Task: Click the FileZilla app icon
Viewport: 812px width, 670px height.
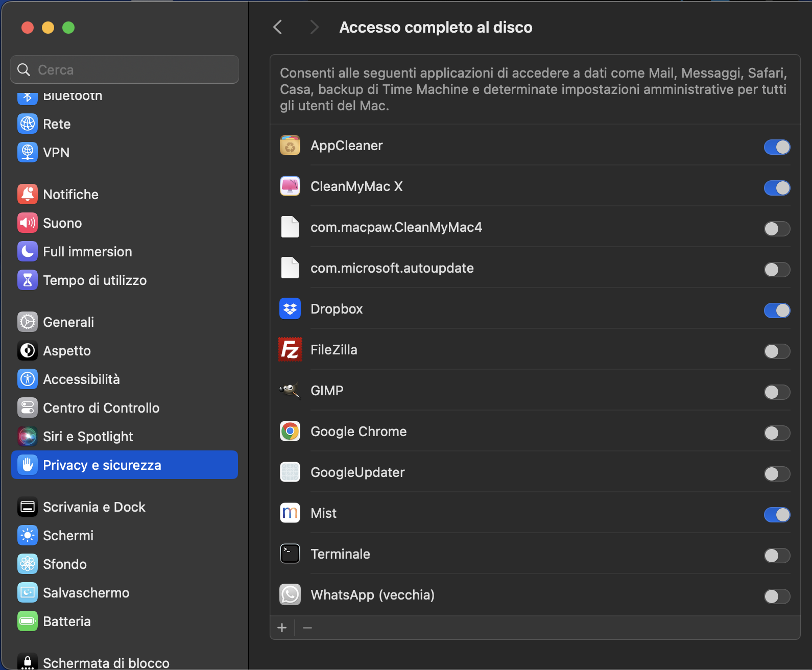Action: (290, 350)
